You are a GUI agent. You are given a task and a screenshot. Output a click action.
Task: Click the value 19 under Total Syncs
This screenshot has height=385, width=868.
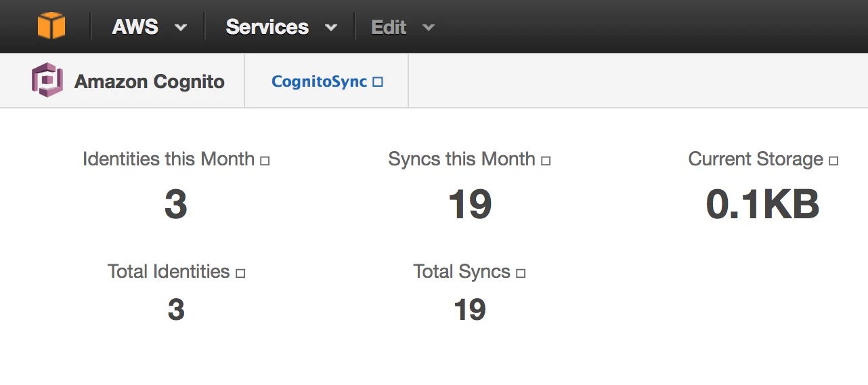click(470, 310)
